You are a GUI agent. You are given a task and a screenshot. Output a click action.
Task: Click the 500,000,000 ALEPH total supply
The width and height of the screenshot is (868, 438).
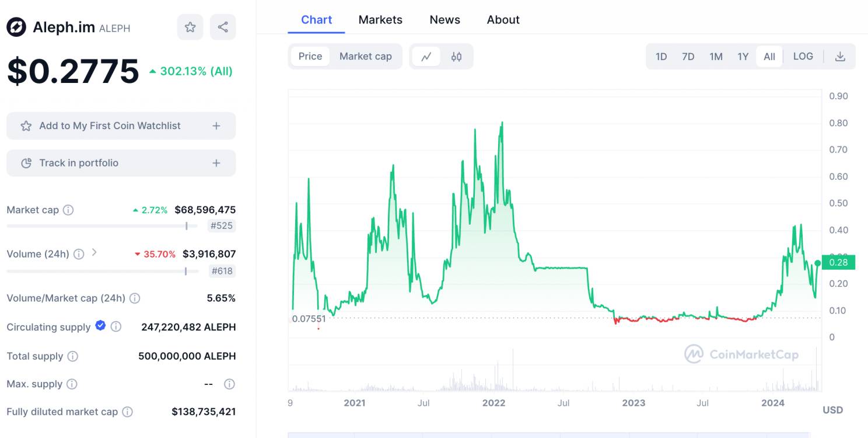187,356
